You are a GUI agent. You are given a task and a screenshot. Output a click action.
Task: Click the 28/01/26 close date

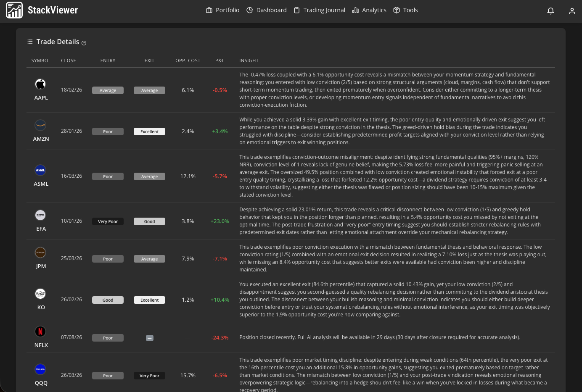point(71,131)
